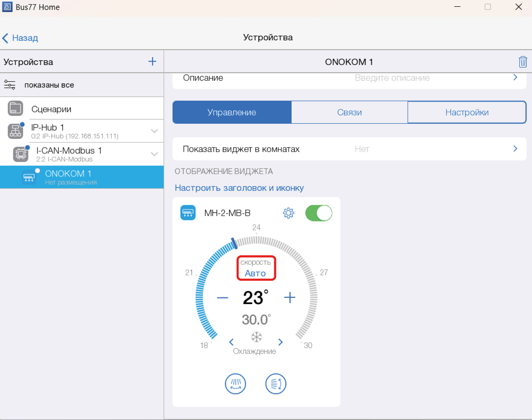This screenshot has width=532, height=420.
Task: Open widget settings gear icon
Action: (288, 213)
